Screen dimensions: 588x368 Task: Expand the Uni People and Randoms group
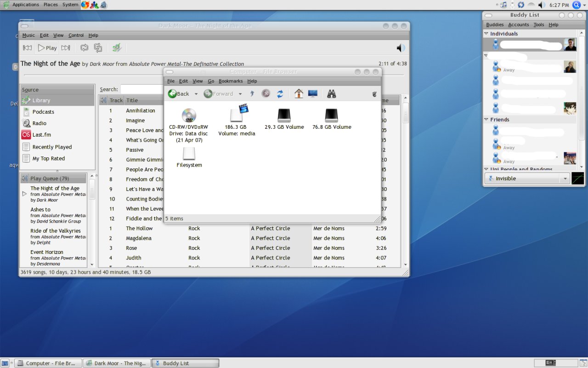pyautogui.click(x=486, y=169)
